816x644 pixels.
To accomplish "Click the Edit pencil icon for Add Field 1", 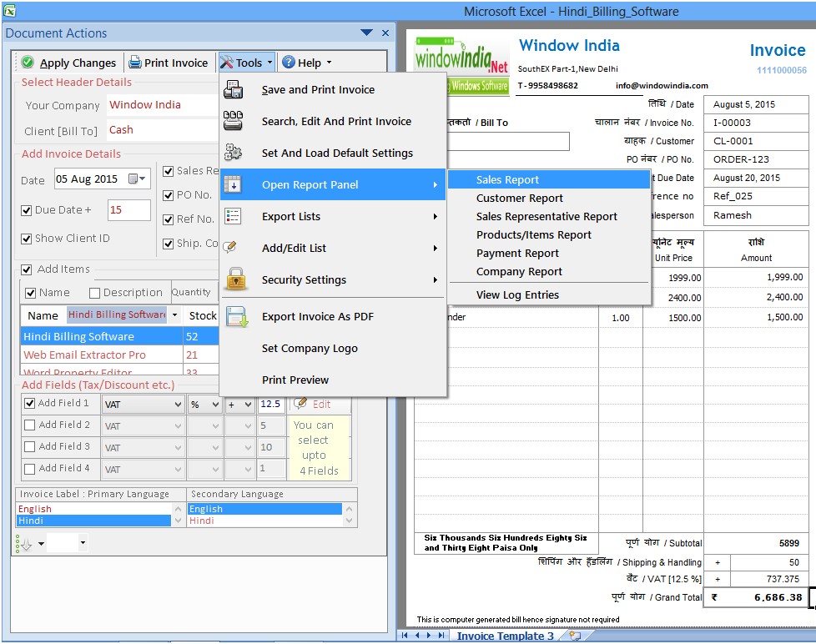I will [300, 403].
